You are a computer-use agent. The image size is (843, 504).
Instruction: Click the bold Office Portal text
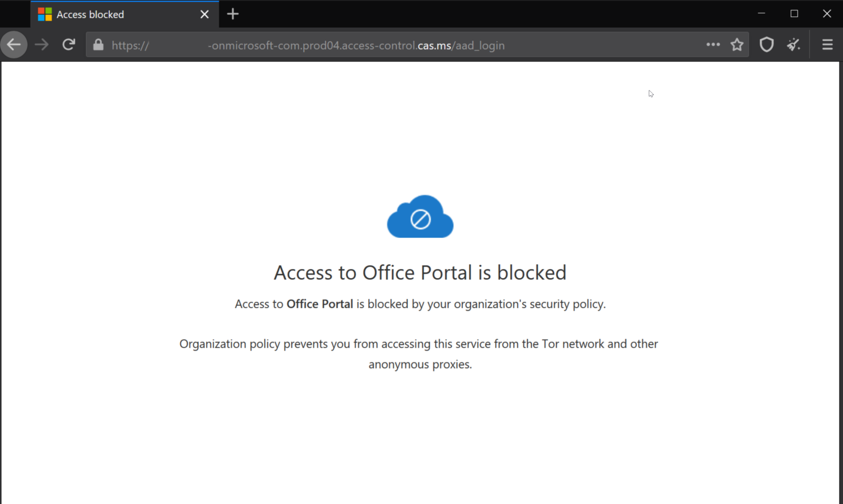pyautogui.click(x=320, y=304)
